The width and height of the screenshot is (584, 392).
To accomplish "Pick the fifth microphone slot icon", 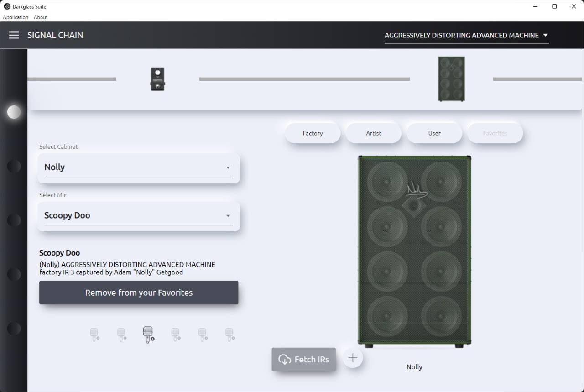I will tap(203, 335).
